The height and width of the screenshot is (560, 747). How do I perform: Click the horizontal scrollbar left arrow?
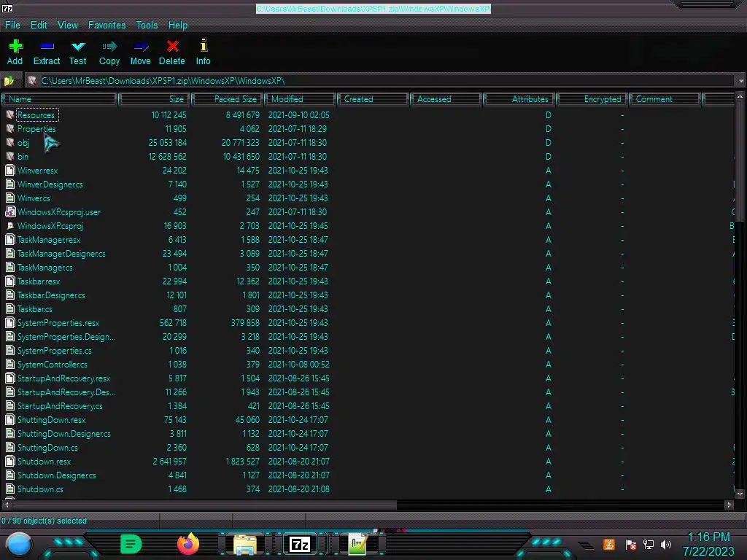coord(6,505)
